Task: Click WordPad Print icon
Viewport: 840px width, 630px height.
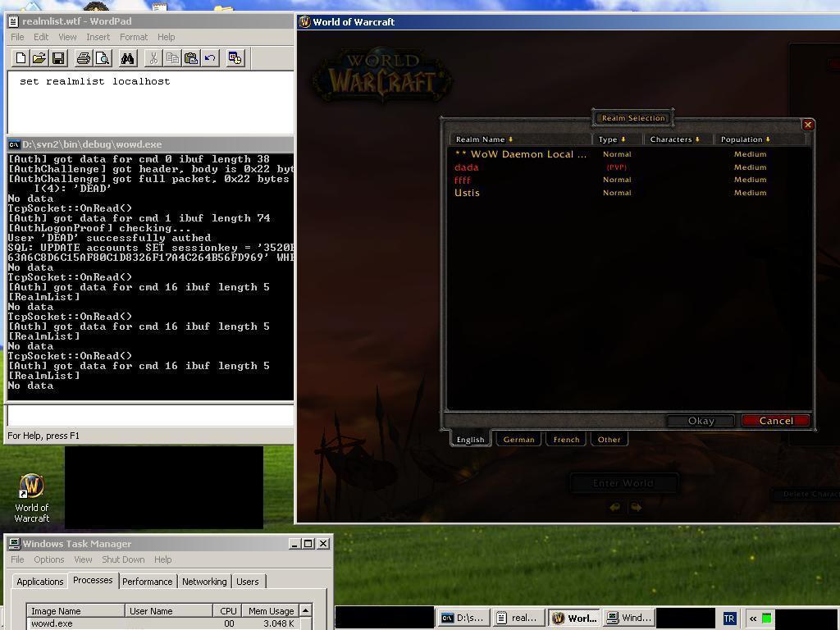Action: coord(84,58)
